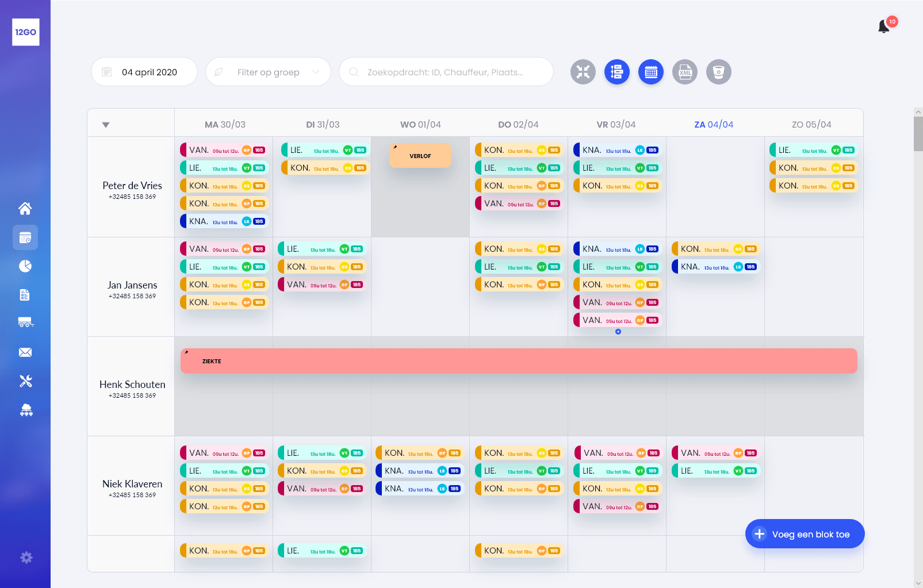Switch to the timeline view icon
This screenshot has width=923, height=588.
tap(616, 72)
